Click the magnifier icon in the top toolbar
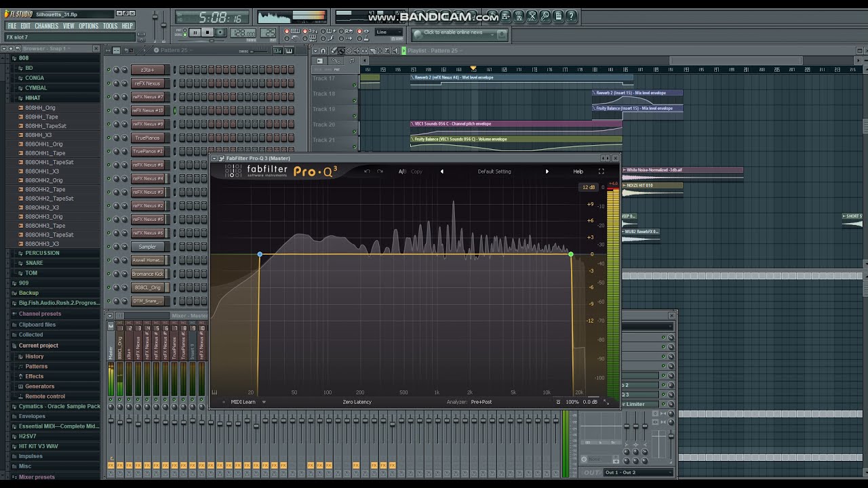Viewport: 868px width, 488px height. tap(545, 16)
